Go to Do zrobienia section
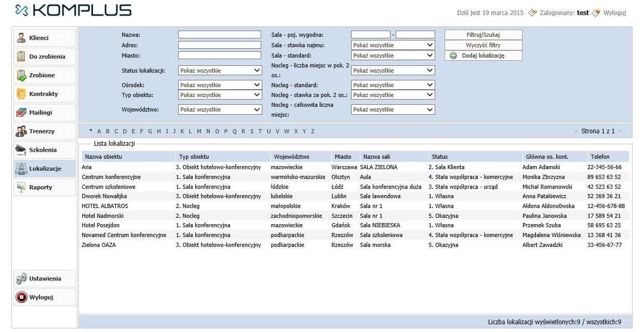 pyautogui.click(x=45, y=57)
